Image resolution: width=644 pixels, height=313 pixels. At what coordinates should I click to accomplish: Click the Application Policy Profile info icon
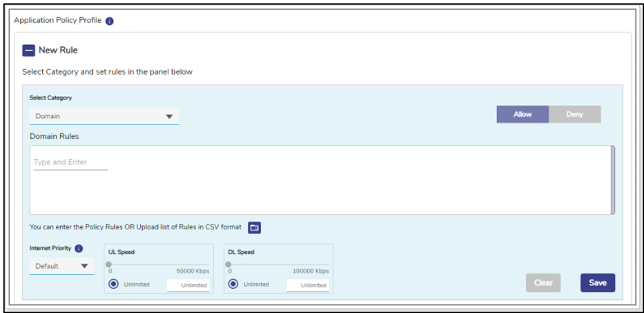110,21
